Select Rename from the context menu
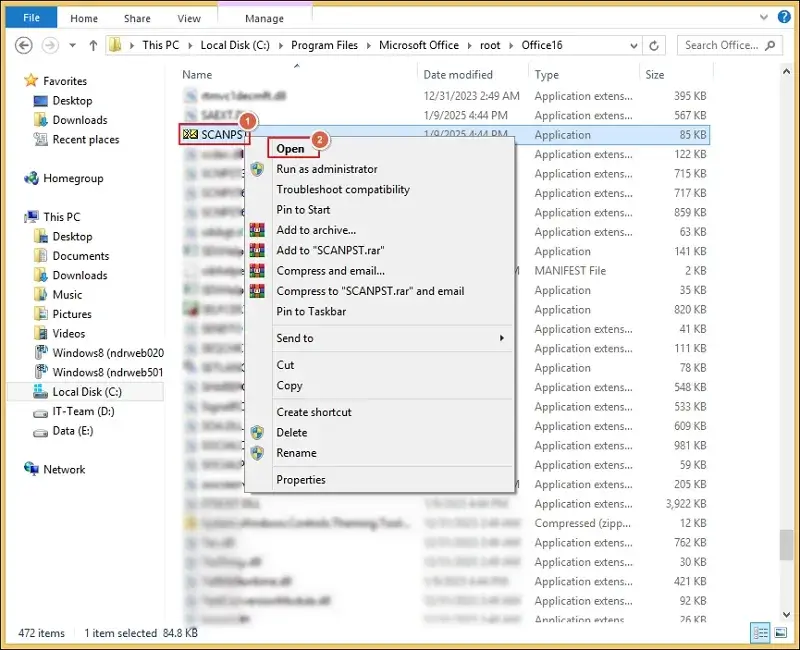The width and height of the screenshot is (800, 650). 296,455
